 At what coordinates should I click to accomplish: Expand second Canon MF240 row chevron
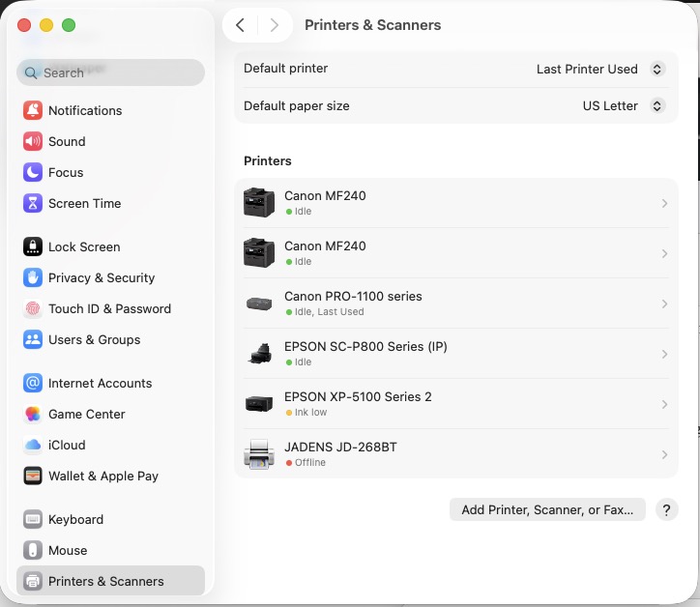(664, 253)
